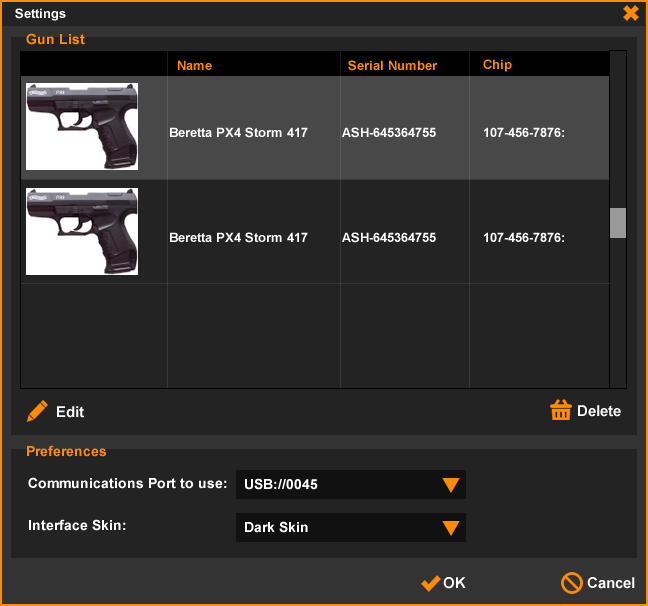Screen dimensions: 648x606
Task: Click the Cancel button label
Action: 611,583
